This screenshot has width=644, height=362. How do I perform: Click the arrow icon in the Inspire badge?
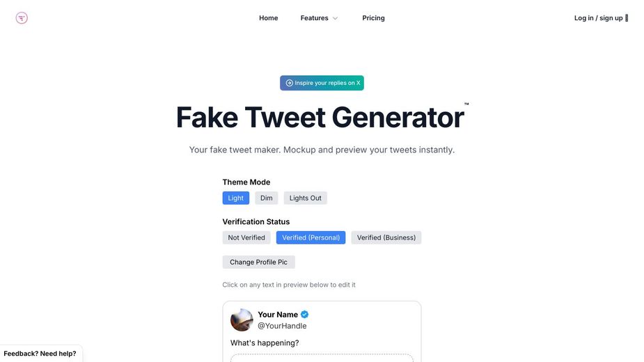pos(289,83)
